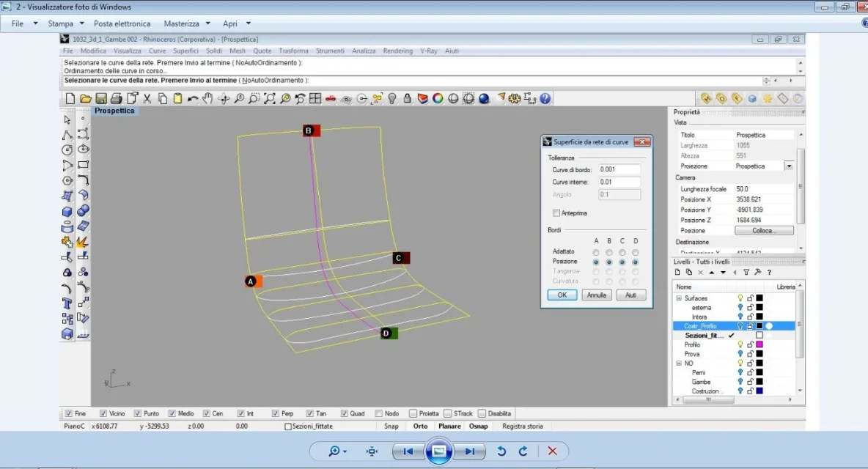The image size is (868, 469).
Task: Click the Aiuti button in the dialog
Action: coord(630,295)
